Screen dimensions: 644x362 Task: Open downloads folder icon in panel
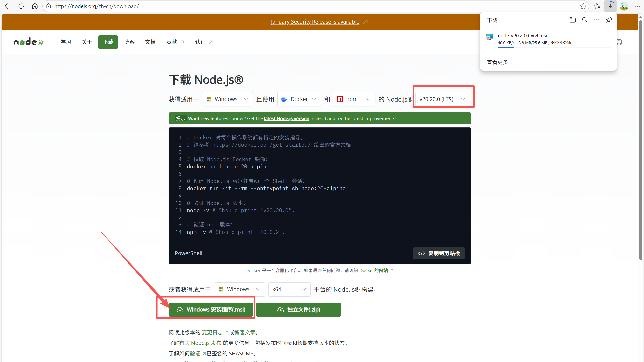coord(572,20)
